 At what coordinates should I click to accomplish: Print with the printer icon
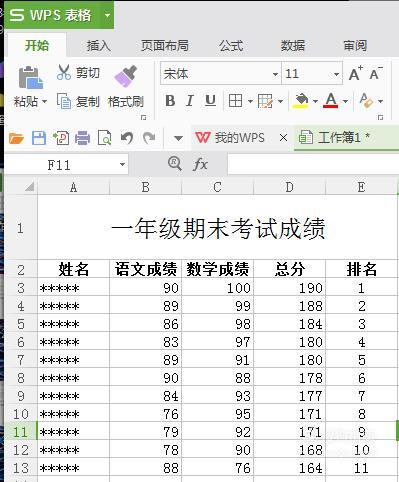83,138
